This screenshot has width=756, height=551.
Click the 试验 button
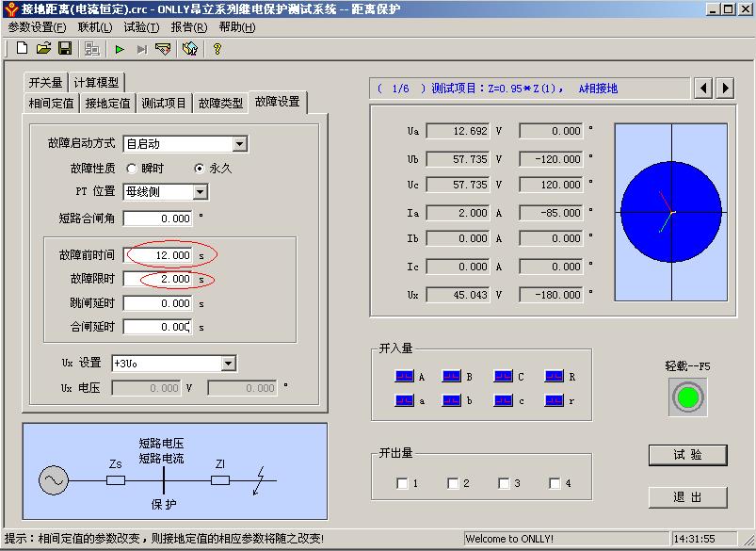[687, 455]
